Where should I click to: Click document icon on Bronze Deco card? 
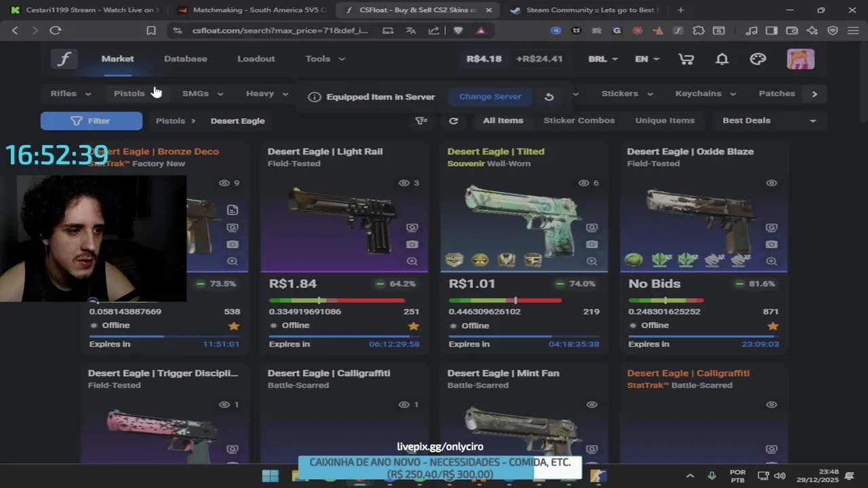click(x=233, y=210)
